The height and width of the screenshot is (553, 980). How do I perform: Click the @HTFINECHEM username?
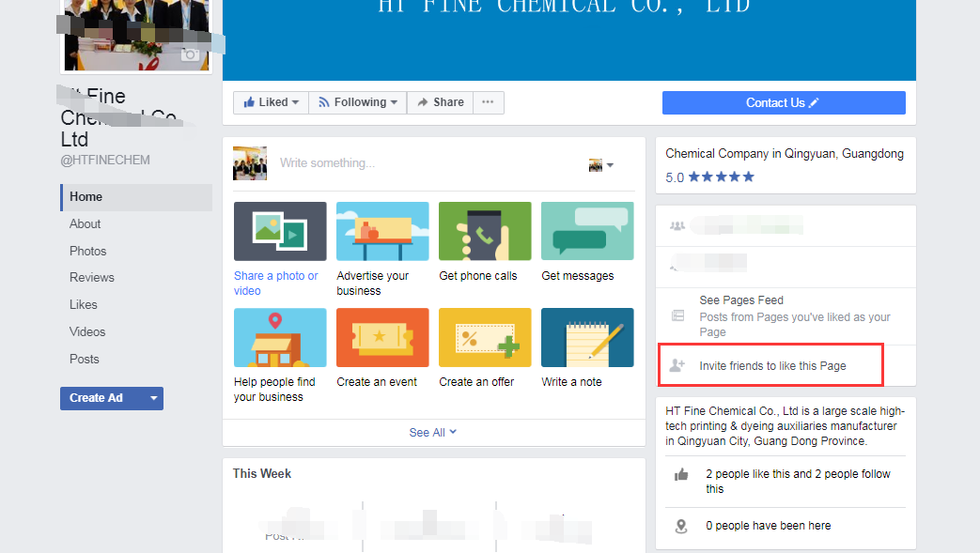coord(105,160)
